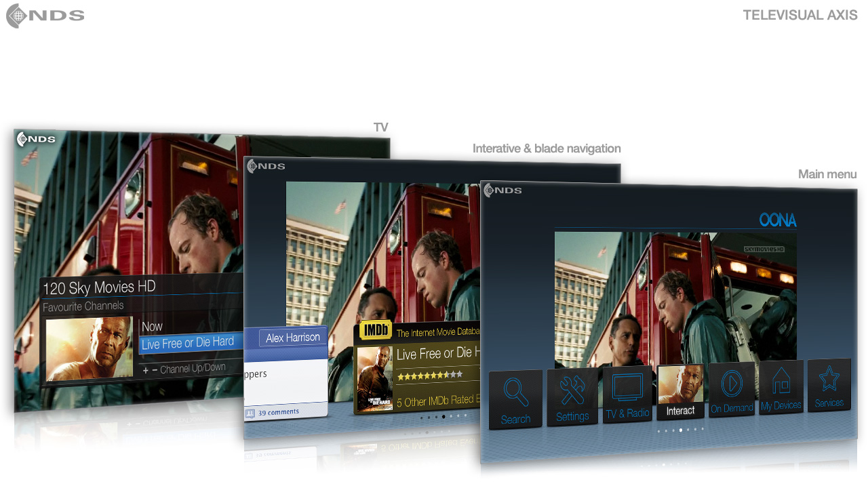Click Alex Harrison name button
Screen dimensions: 868x488
click(x=292, y=338)
